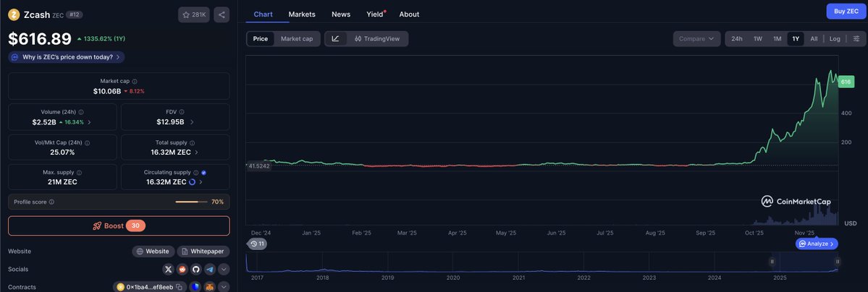Viewport: 868px width, 292px height.
Task: Set chart range to 1M
Action: (x=778, y=39)
